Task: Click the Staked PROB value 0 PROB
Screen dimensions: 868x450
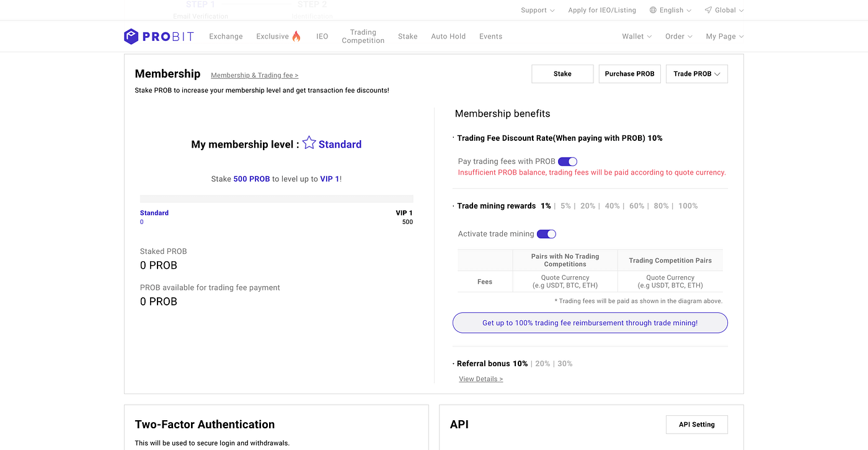Action: pos(159,266)
